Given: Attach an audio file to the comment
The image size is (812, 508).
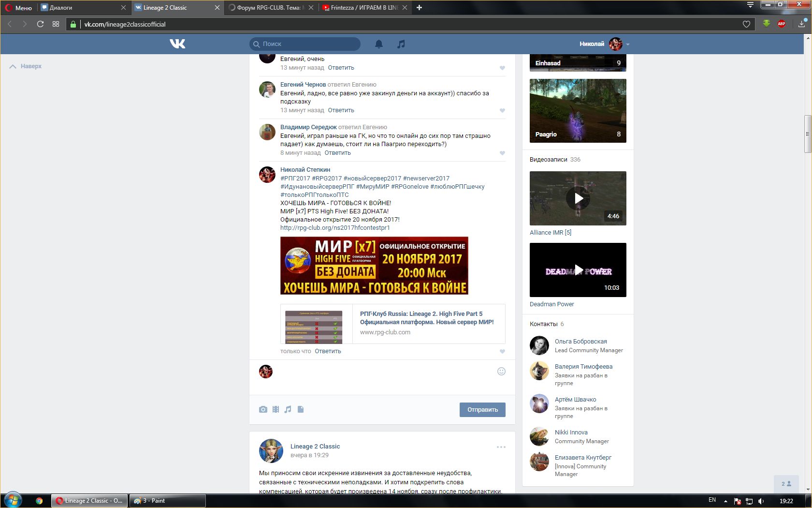Looking at the screenshot, I should (x=288, y=409).
